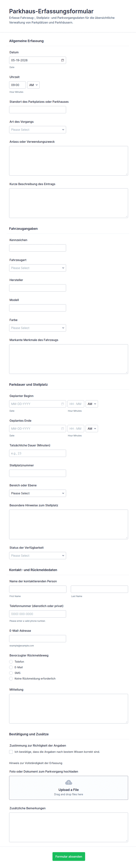Choose Keine Rückmeldung erforderlich option
Screen dimensions: 136x868
11,679
